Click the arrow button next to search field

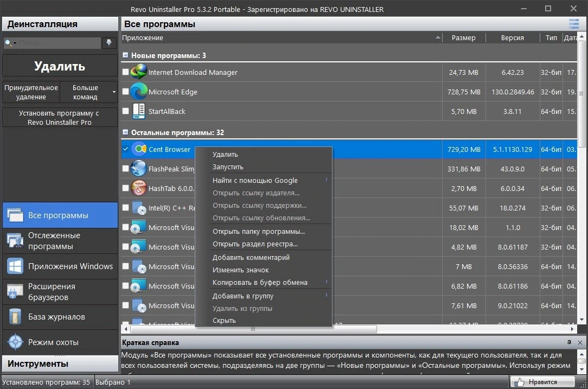[108, 43]
